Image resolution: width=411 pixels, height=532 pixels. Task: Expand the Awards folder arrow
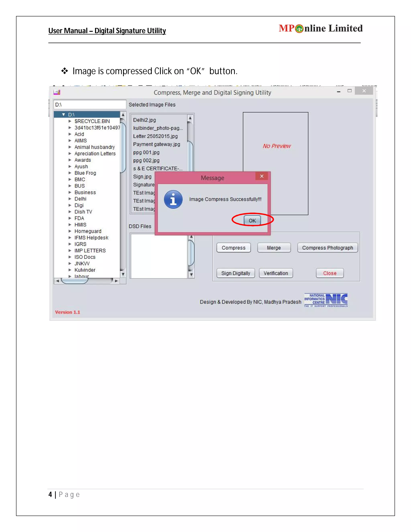(x=70, y=160)
